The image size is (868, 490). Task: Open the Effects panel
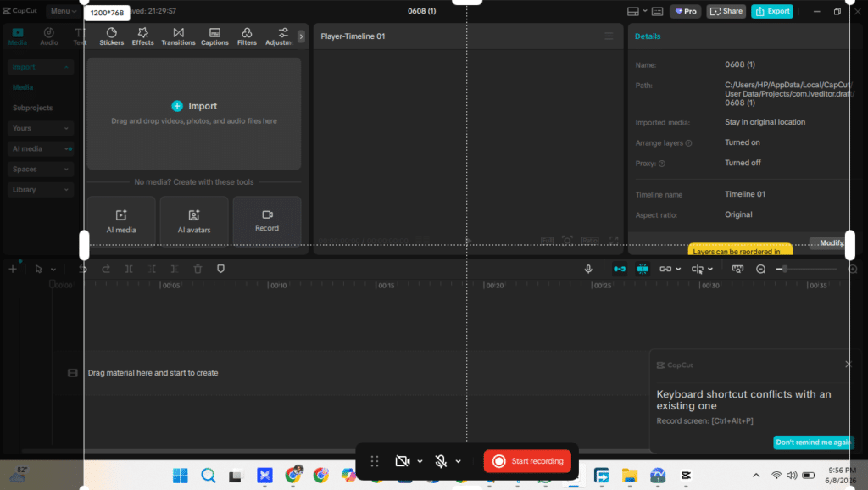142,36
